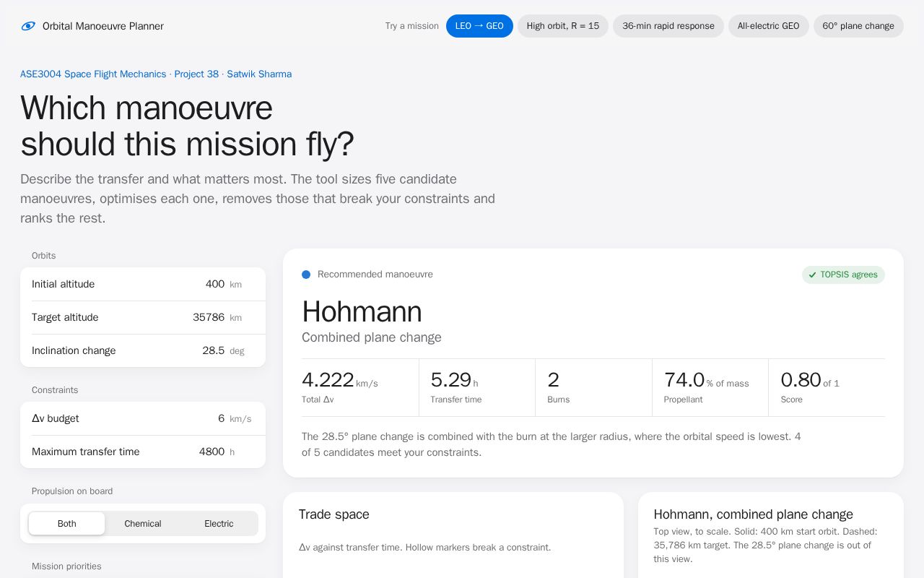
Task: Click the 4.222 km/s Total Δv value
Action: [x=339, y=380]
